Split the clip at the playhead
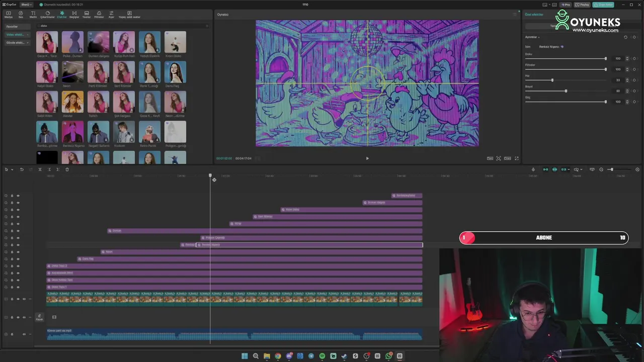Viewport: 644px width, 362px height. tap(40, 169)
